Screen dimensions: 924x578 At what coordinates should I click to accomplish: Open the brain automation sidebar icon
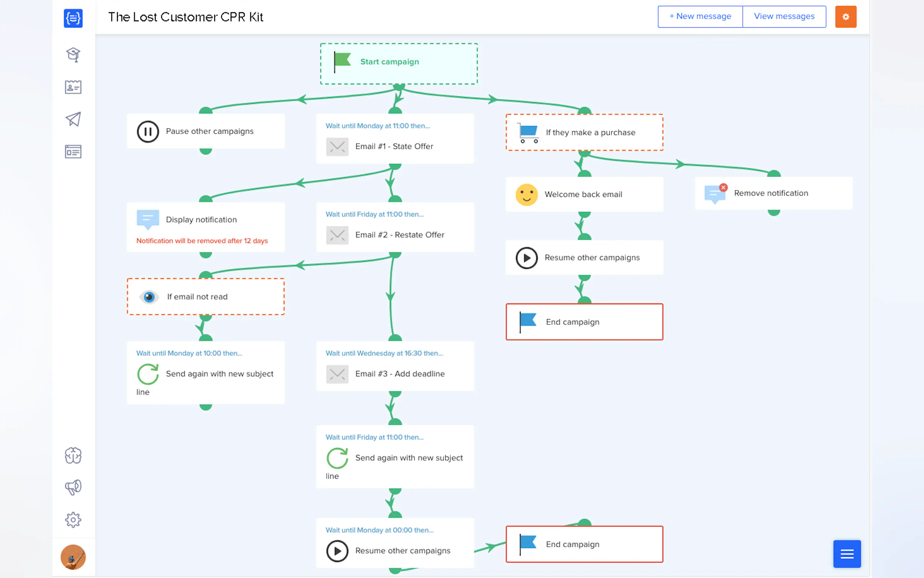73,455
